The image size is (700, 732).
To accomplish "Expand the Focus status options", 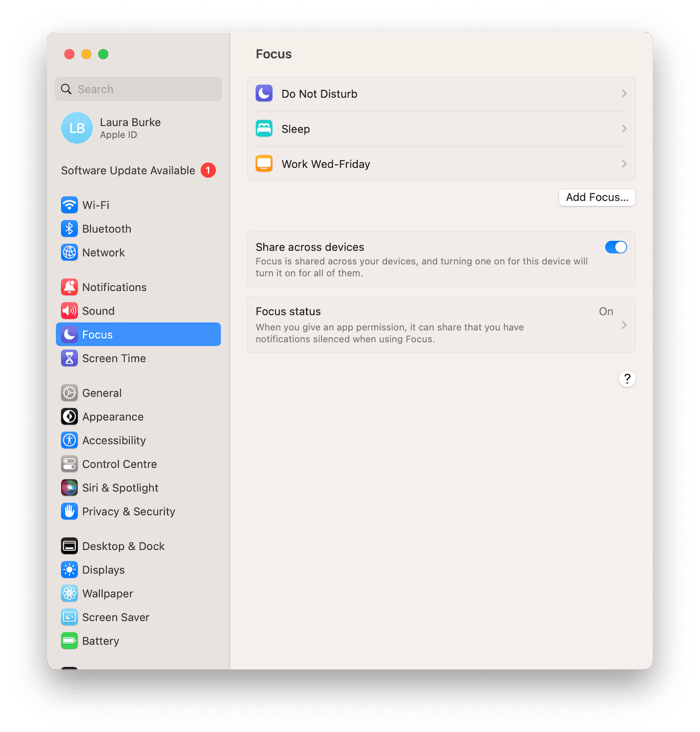I will click(623, 325).
